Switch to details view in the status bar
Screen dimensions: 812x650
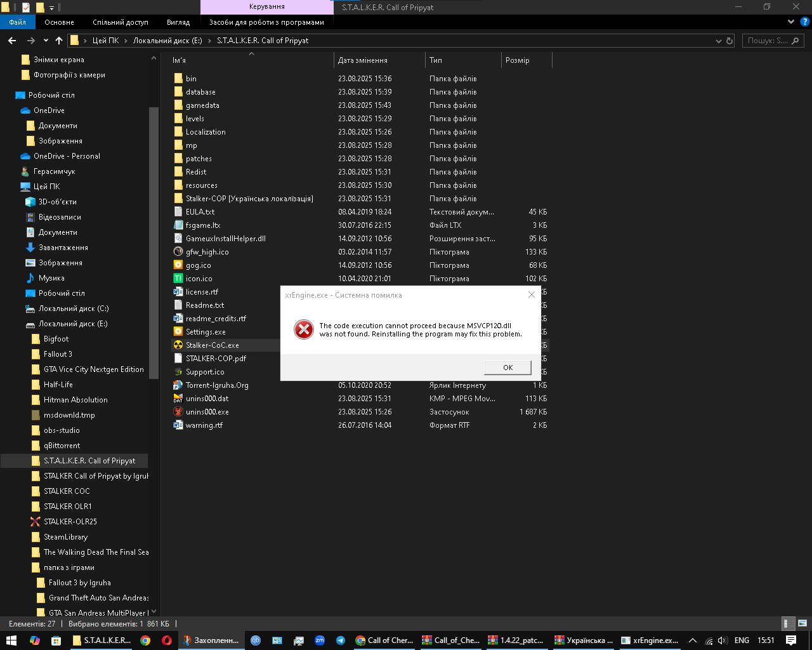[x=786, y=623]
